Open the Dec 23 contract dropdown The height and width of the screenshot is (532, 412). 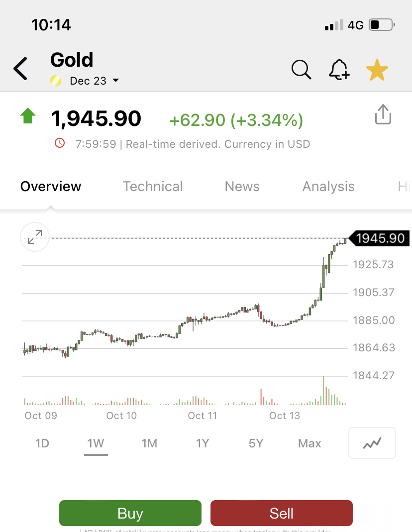(x=94, y=81)
